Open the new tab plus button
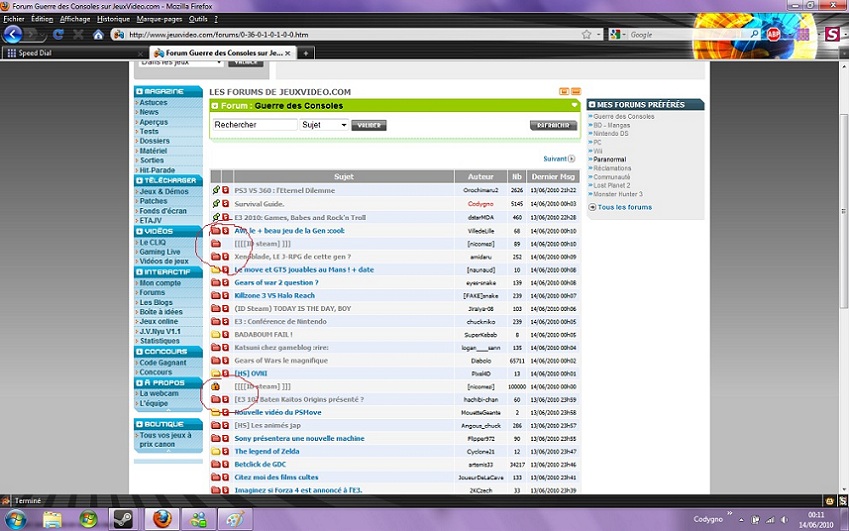Image resolution: width=849 pixels, height=531 pixels. [306, 53]
